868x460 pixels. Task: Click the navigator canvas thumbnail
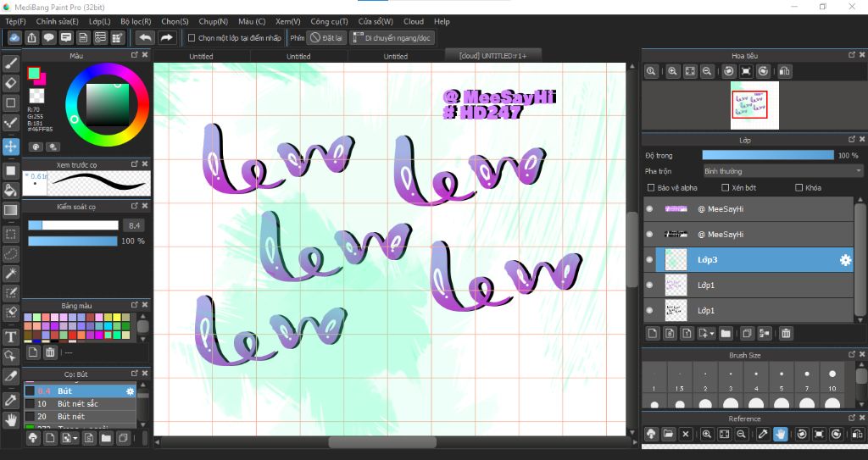754,105
